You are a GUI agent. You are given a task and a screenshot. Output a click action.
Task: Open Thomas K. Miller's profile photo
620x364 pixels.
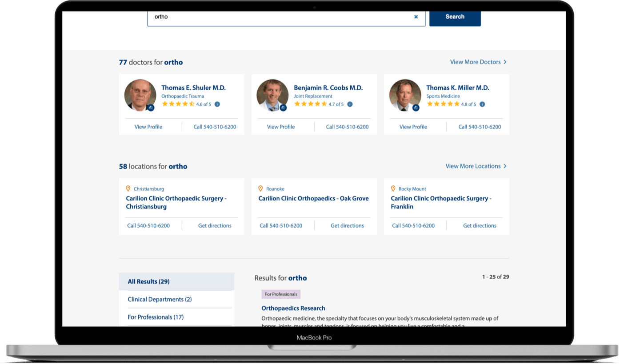(405, 95)
